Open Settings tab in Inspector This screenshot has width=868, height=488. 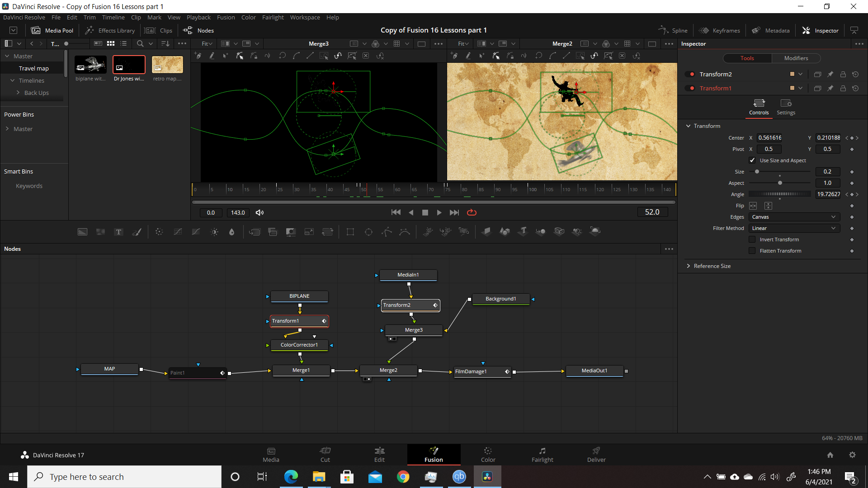pos(786,107)
